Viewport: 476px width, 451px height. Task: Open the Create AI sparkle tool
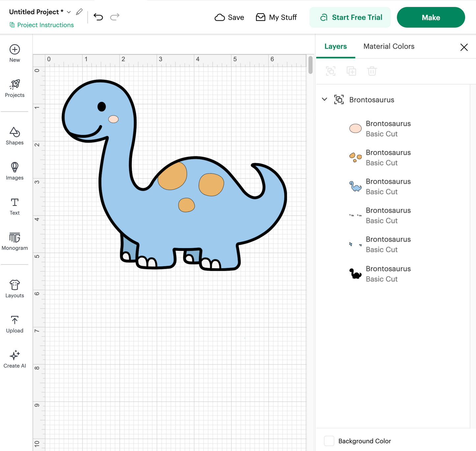[x=14, y=359]
